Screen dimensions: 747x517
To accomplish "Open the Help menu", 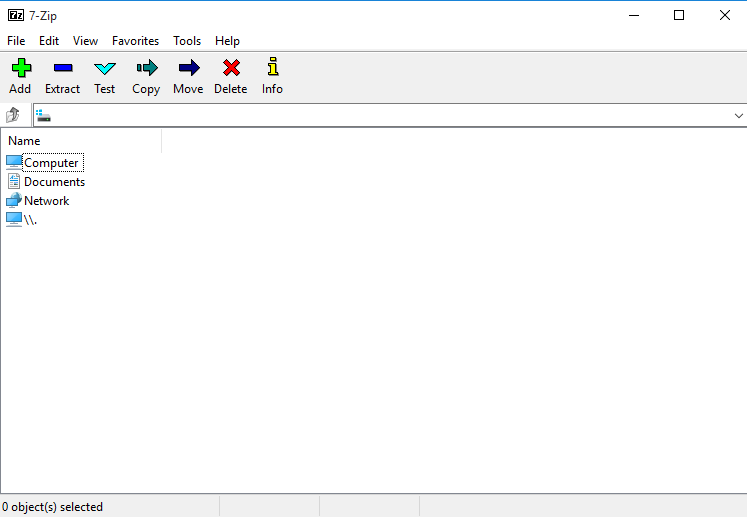I will [x=227, y=41].
